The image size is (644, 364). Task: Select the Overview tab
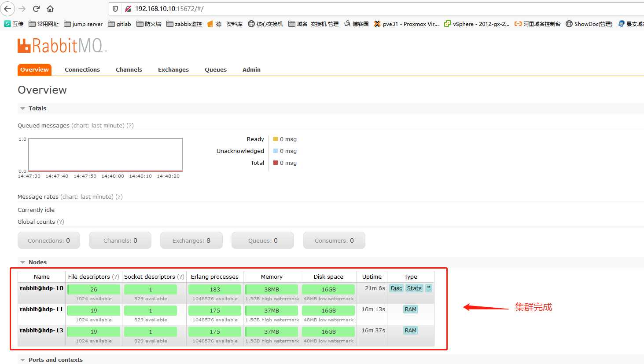click(x=34, y=69)
